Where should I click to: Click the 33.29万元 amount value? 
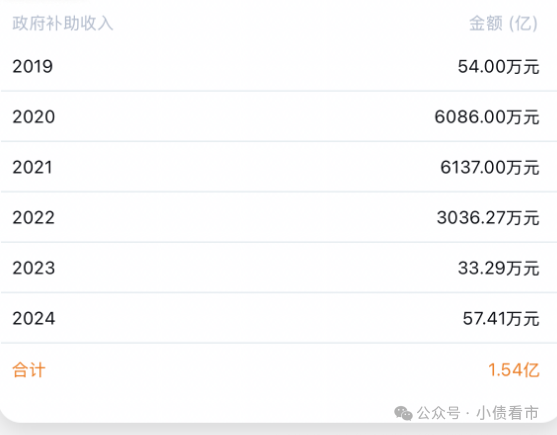tap(499, 268)
